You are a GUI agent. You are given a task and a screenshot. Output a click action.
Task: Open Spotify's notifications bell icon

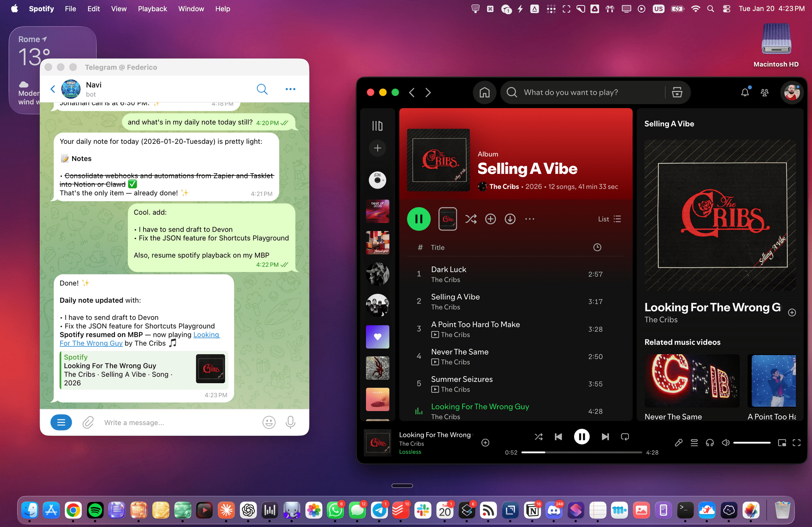click(x=745, y=92)
